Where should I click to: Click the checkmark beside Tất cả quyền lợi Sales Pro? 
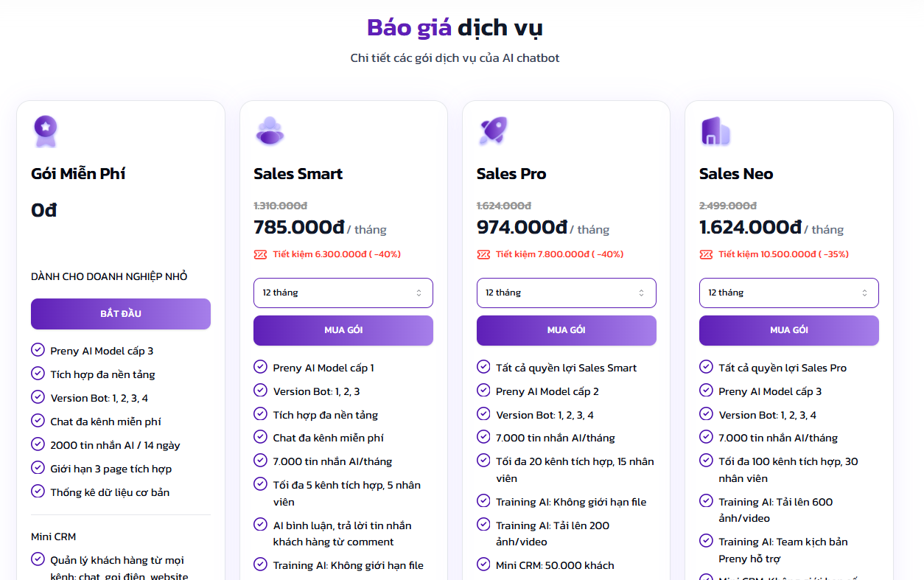[x=706, y=366]
